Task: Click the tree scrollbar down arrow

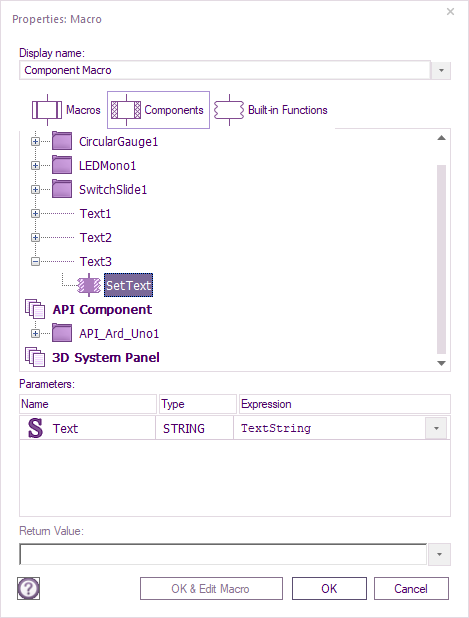Action: click(x=441, y=363)
